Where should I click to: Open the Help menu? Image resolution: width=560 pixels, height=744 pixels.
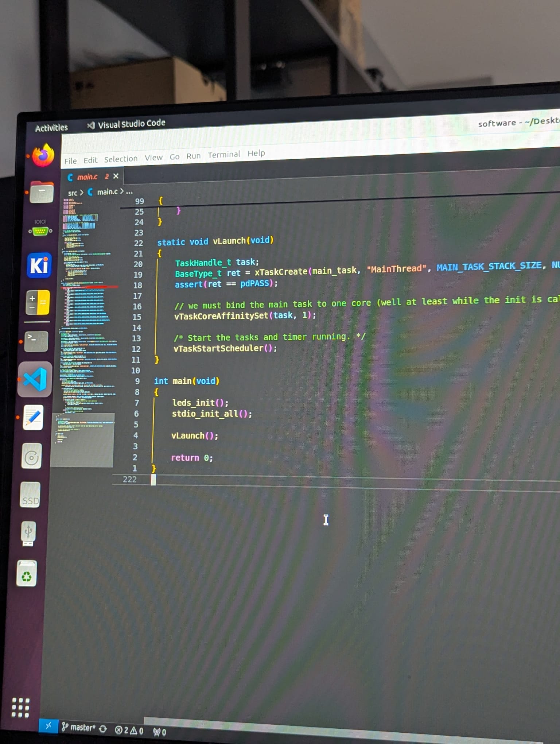tap(256, 153)
